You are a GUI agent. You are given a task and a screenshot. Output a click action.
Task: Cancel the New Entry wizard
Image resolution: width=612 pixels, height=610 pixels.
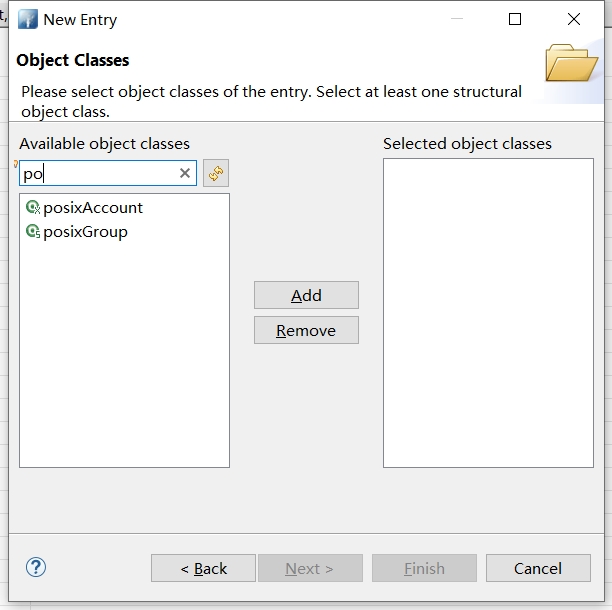coord(538,568)
